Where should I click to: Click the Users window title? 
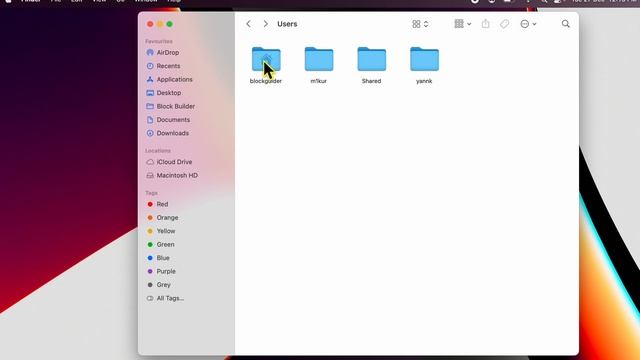pyautogui.click(x=287, y=24)
